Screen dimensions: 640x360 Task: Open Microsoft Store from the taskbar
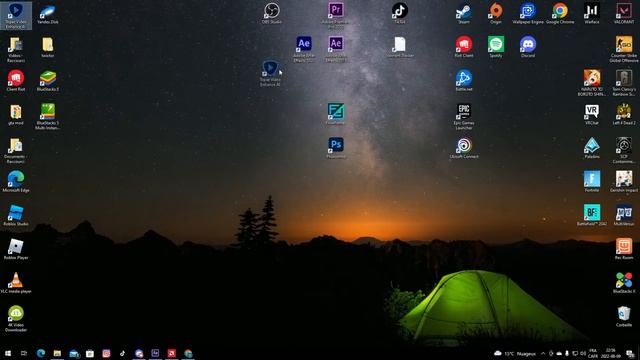[x=90, y=353]
